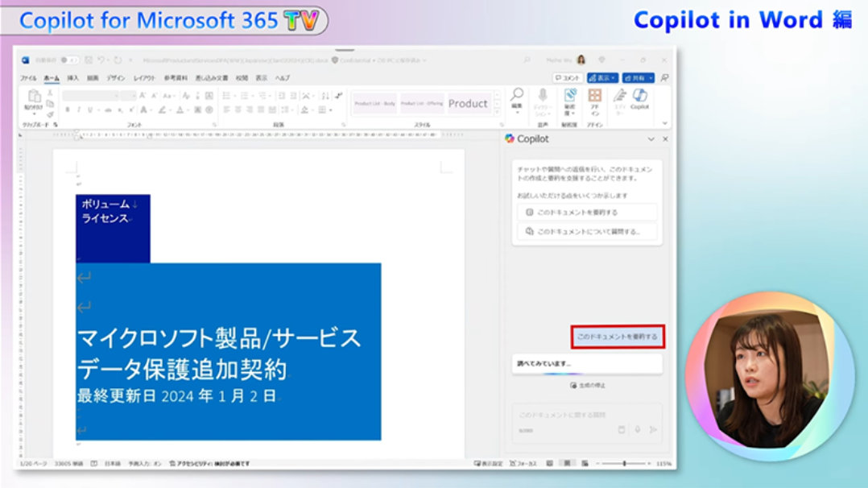Click 'このドキュメントを要約する' suggestion in Copilot card
The height and width of the screenshot is (488, 868).
click(587, 213)
